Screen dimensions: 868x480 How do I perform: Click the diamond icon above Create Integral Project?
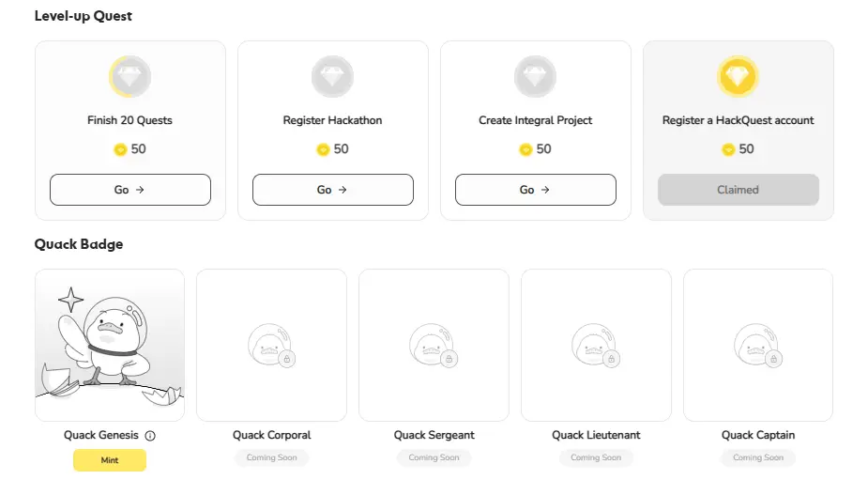click(535, 78)
